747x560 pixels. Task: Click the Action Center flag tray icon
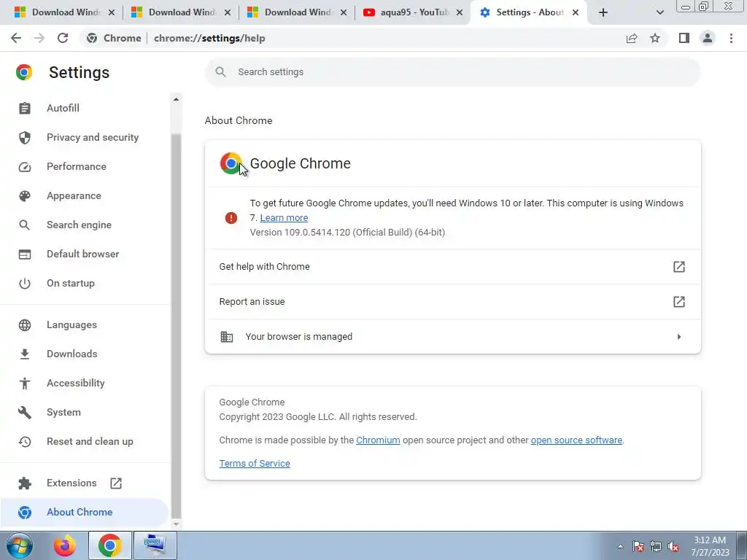(638, 547)
